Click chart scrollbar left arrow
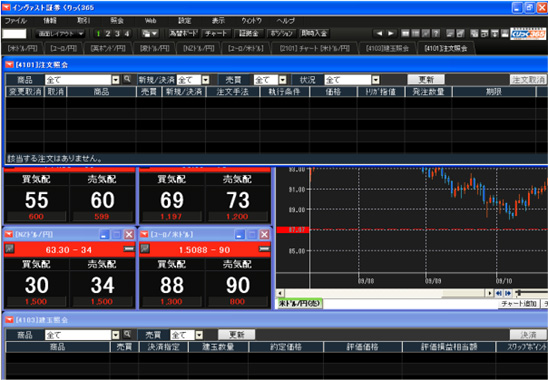Screen dimensions: 548x380 coord(280,293)
